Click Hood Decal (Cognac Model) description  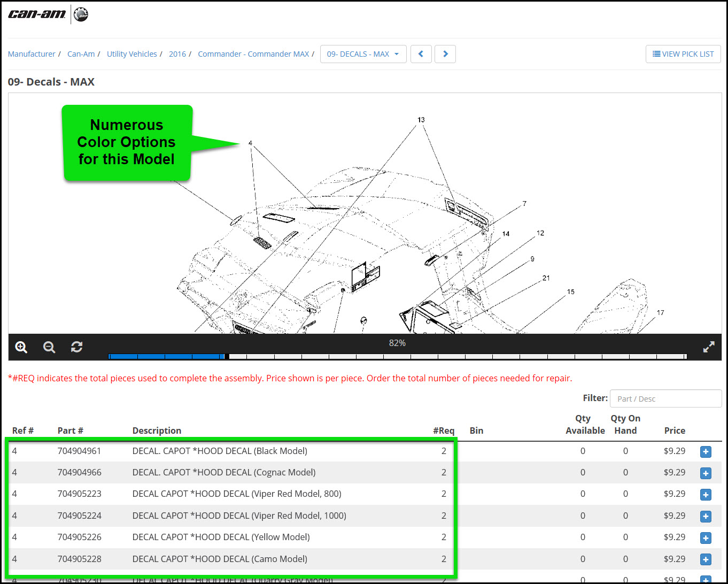[224, 472]
